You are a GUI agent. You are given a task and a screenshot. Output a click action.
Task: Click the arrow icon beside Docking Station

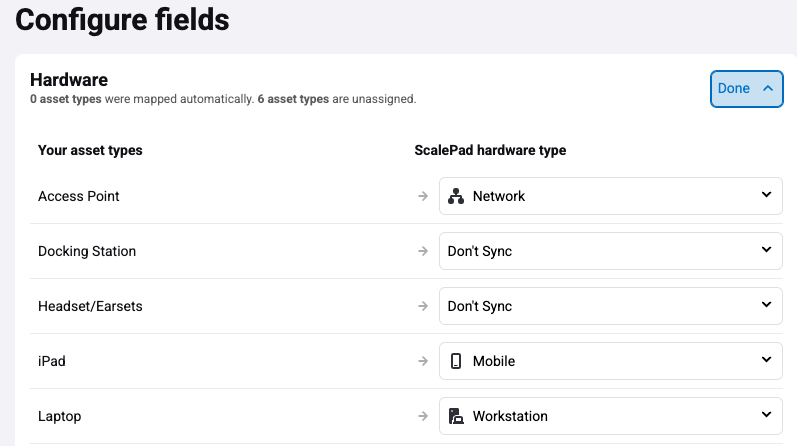click(423, 251)
